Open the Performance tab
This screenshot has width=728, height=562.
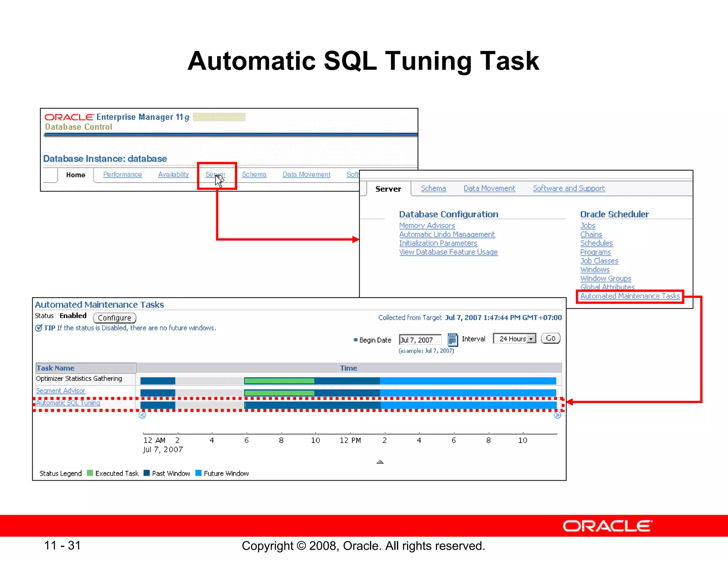point(122,174)
